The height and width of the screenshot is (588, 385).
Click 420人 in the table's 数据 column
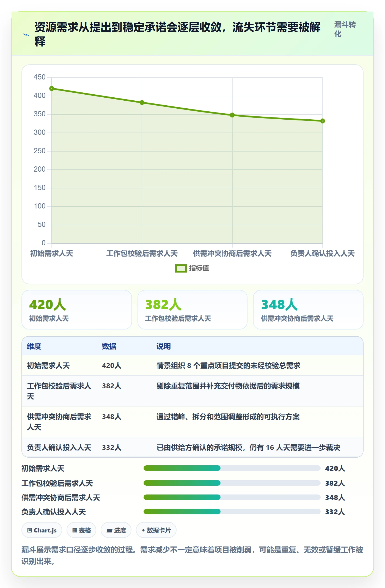click(x=112, y=366)
